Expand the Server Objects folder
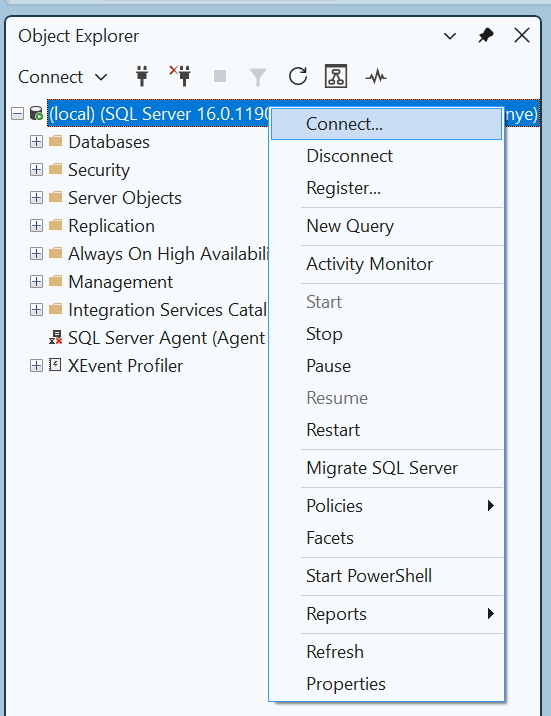 click(x=36, y=198)
